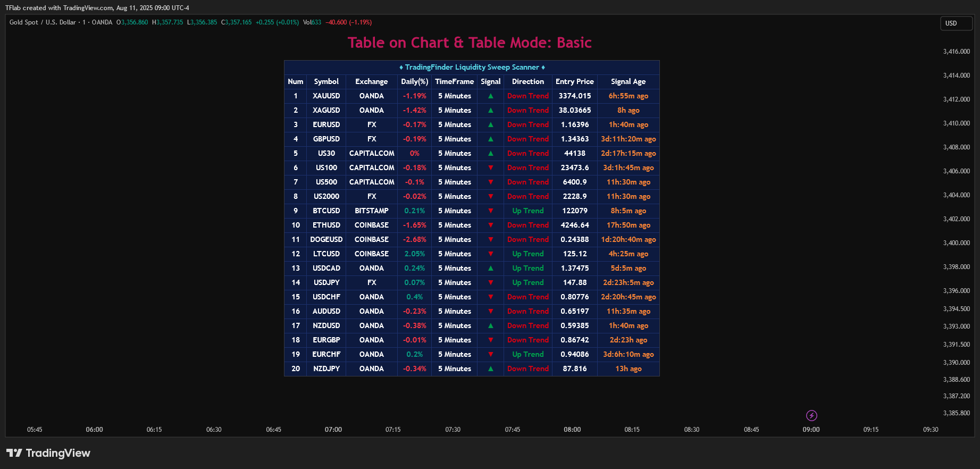
Task: Click the red signal arrow in EURGBP row
Action: click(x=491, y=340)
